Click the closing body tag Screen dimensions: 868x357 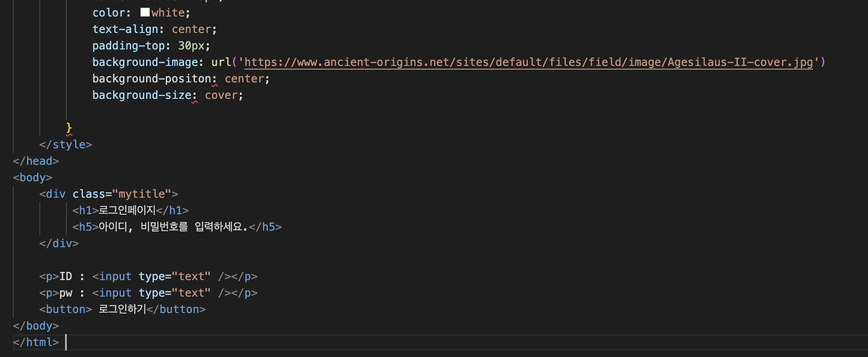click(x=36, y=326)
